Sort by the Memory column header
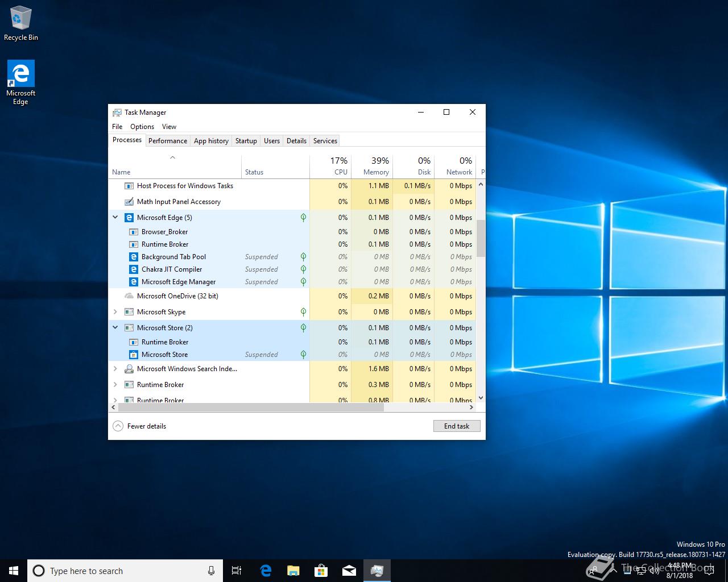The width and height of the screenshot is (728, 582). coord(372,167)
